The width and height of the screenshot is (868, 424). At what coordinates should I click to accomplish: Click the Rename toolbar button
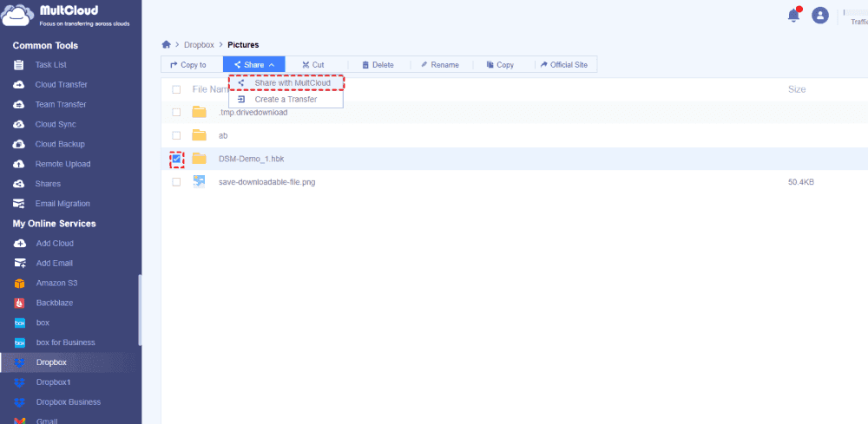(x=440, y=65)
